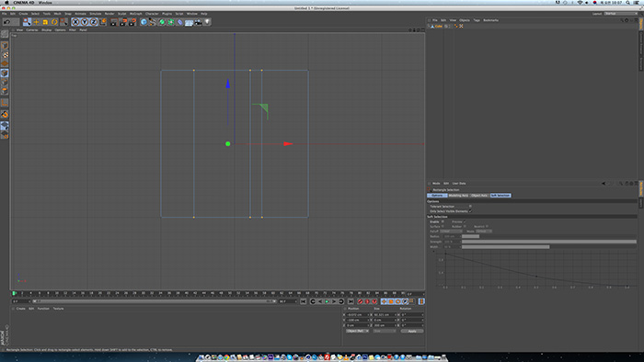The height and width of the screenshot is (362, 644).
Task: Click Size Z input field
Action: (x=384, y=325)
